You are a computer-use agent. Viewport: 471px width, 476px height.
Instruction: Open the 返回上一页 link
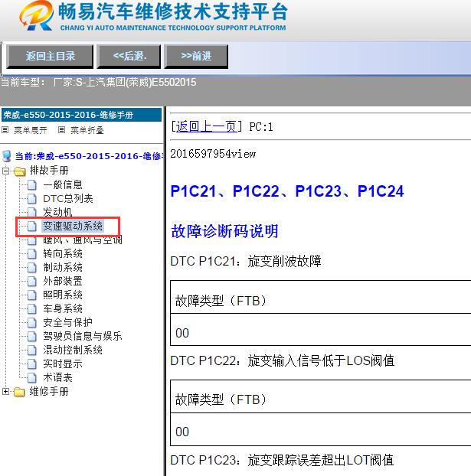(206, 126)
